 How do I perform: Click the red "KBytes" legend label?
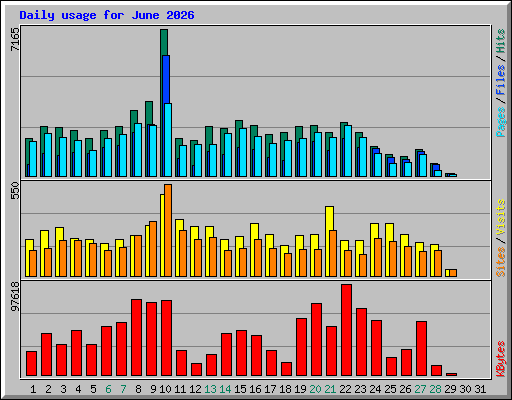tap(500, 359)
